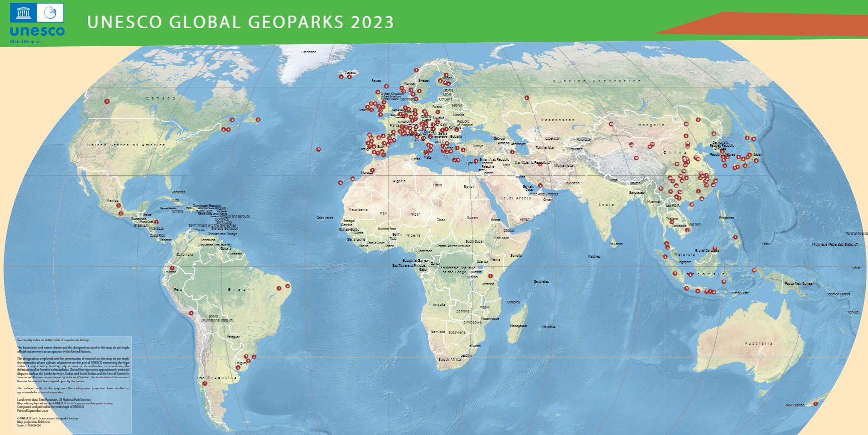Click the geopark marker in New Zealand

[815, 403]
